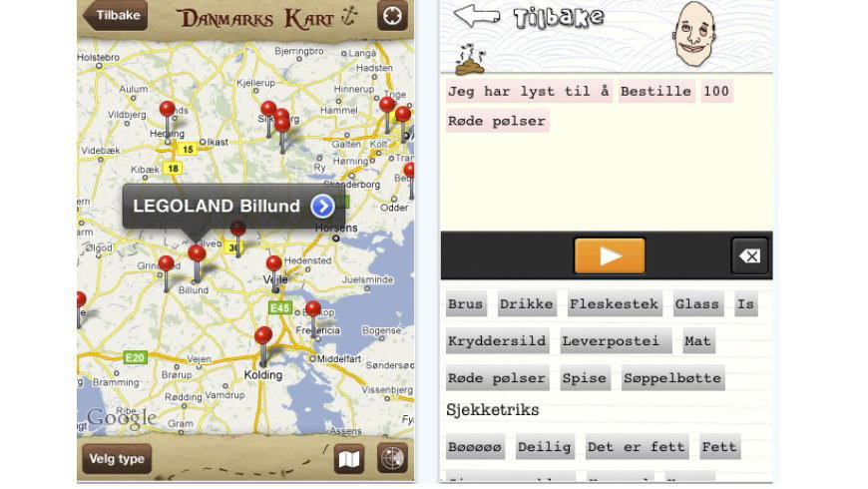Add the word Leverpostei
This screenshot has height=489, width=868.
[x=616, y=341]
